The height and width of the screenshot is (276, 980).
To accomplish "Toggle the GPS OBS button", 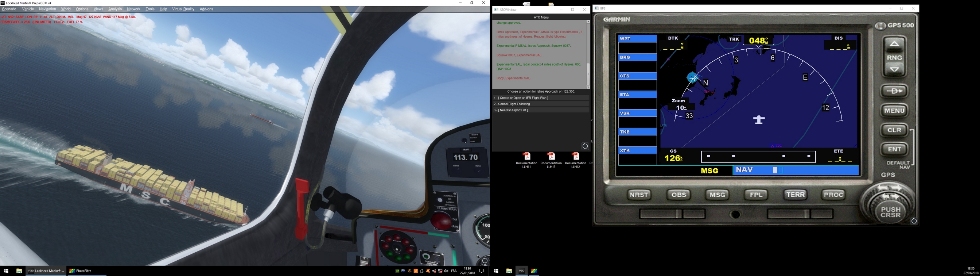I will (679, 195).
